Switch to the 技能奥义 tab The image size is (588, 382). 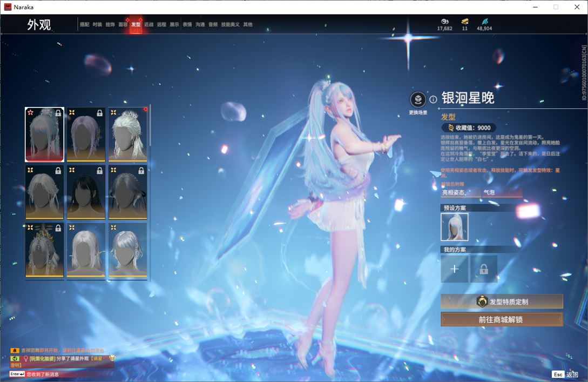pos(230,24)
